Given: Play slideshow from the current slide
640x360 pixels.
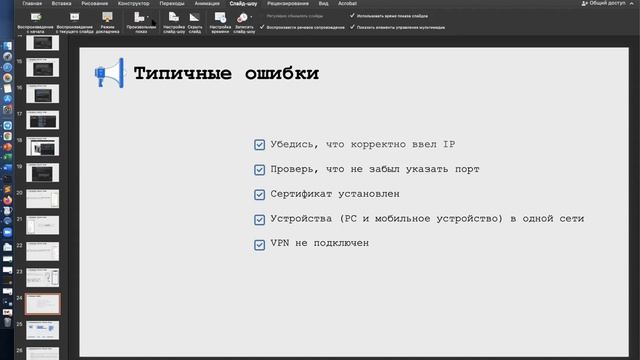Looking at the screenshot, I should coord(74,22).
